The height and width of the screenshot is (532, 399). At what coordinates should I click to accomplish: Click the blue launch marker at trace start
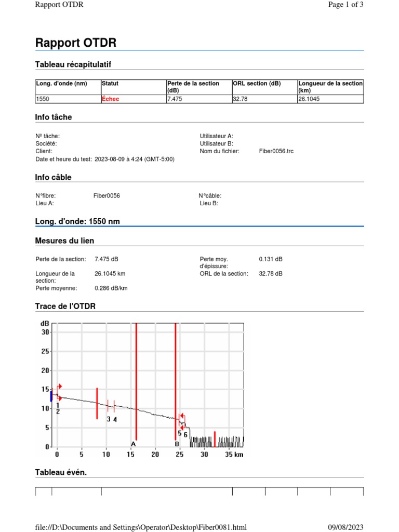[51, 396]
